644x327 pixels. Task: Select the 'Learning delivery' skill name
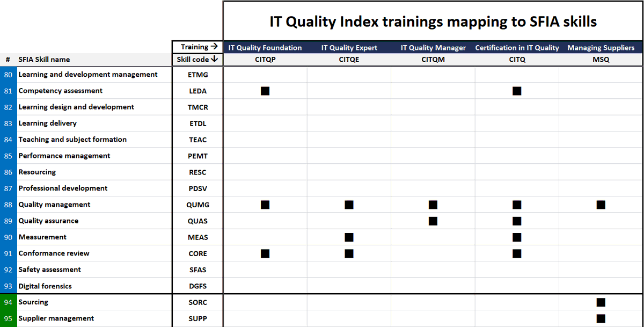point(48,123)
